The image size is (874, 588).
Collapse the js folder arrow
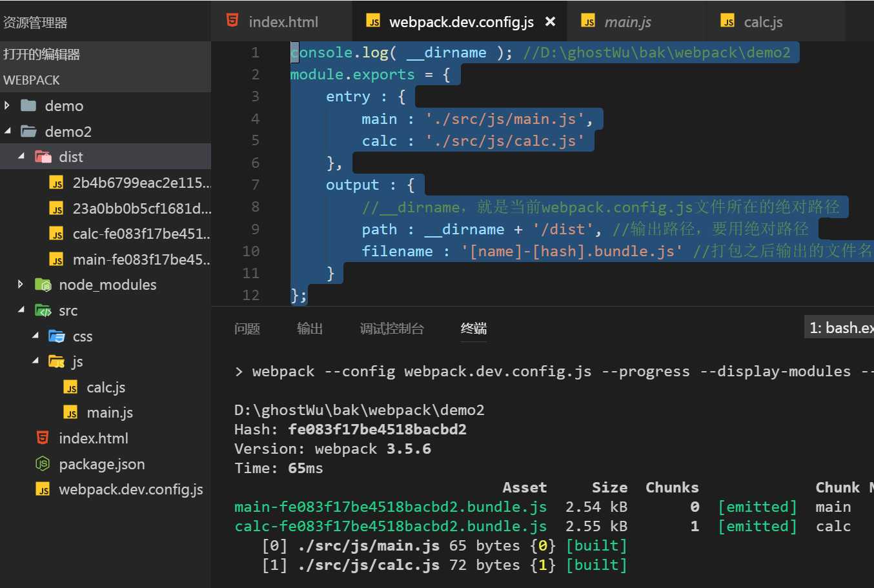[x=35, y=361]
